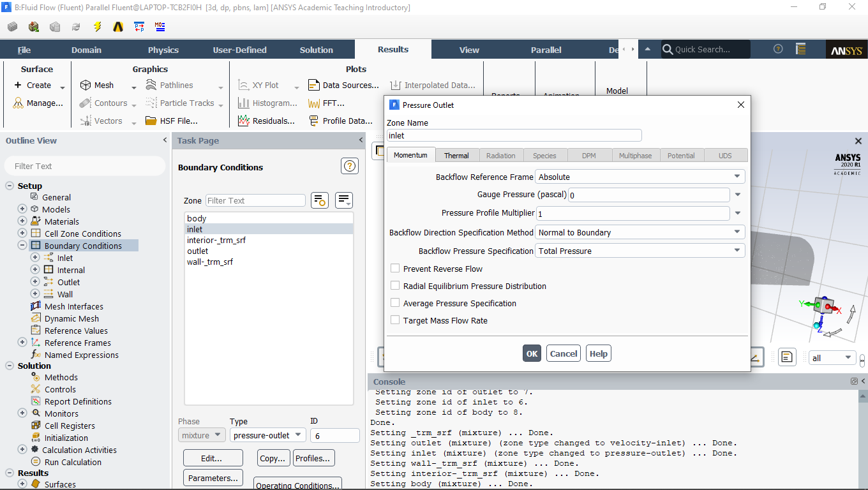Click the Gauge Pressure input field
The image size is (868, 490).
click(x=648, y=195)
